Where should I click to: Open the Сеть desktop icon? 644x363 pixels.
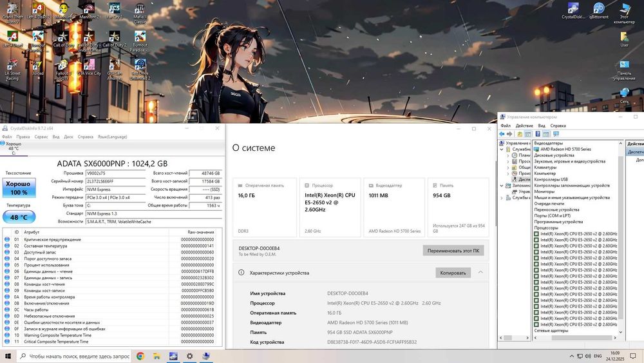tap(624, 95)
